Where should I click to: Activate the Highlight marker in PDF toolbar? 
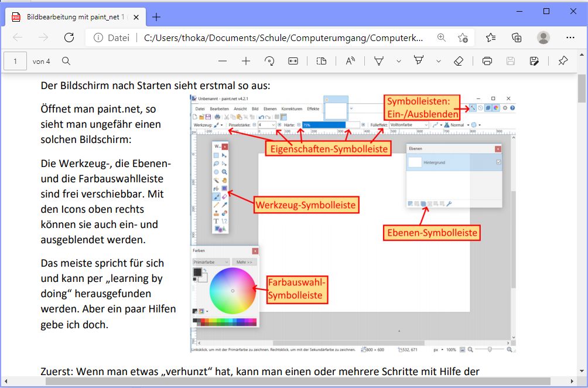pyautogui.click(x=419, y=60)
